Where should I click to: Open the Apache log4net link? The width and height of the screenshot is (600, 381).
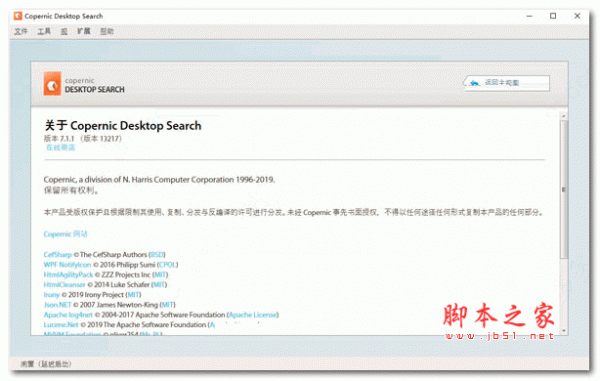click(68, 314)
